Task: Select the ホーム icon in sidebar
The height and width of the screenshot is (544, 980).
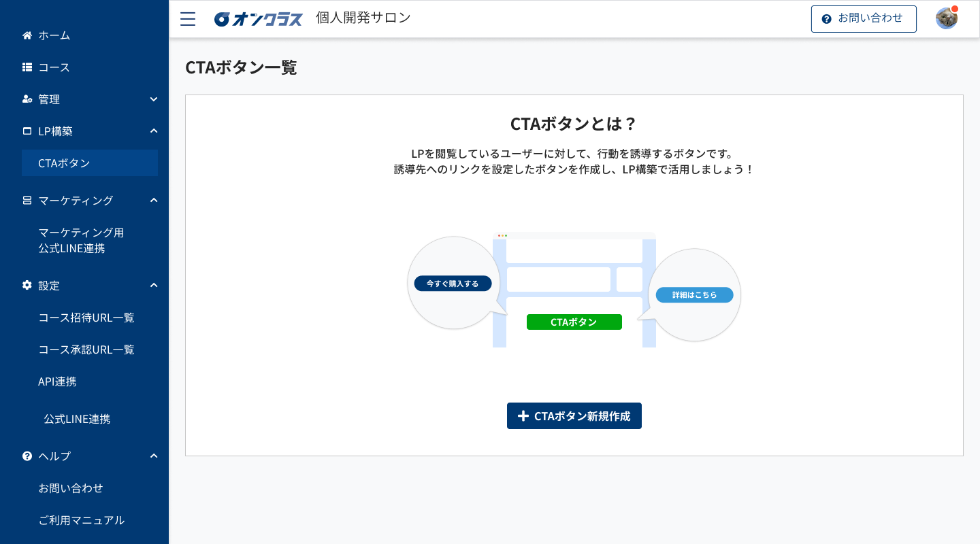Action: [27, 35]
